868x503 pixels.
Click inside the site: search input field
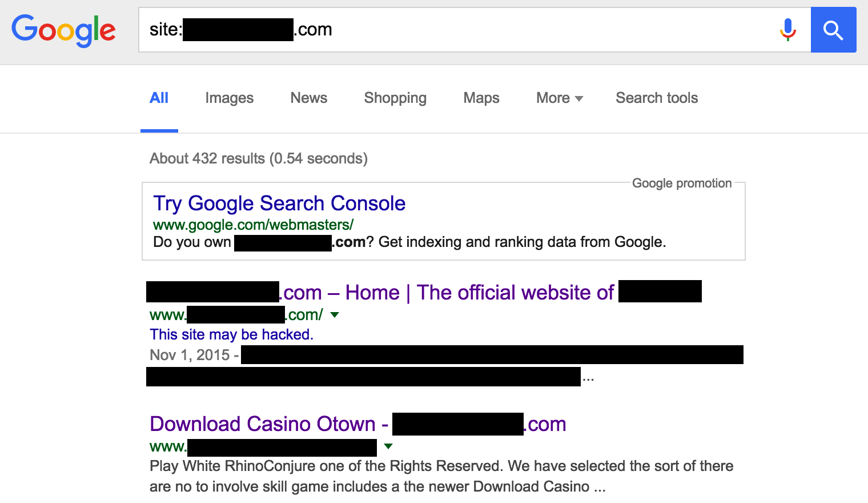point(457,30)
